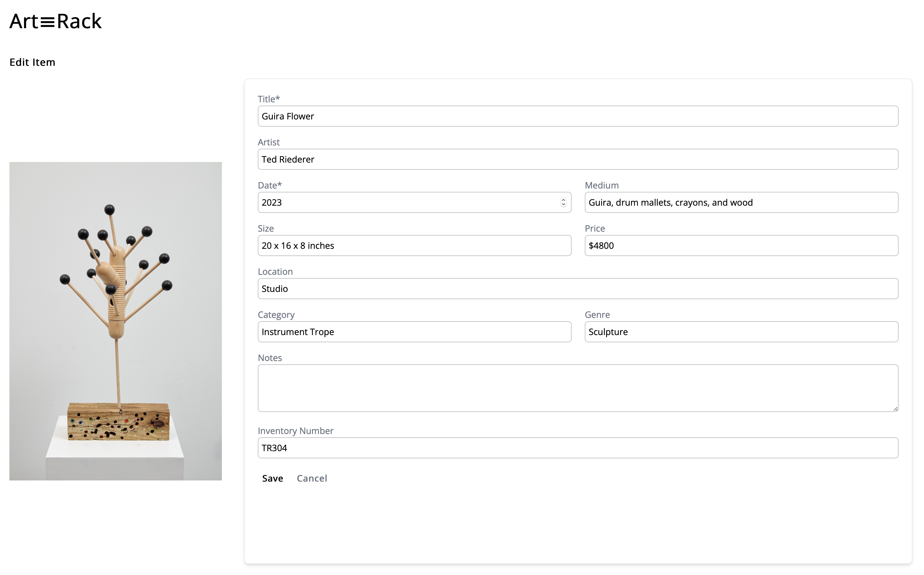
Task: Focus the Price field showing $4800
Action: tap(741, 245)
